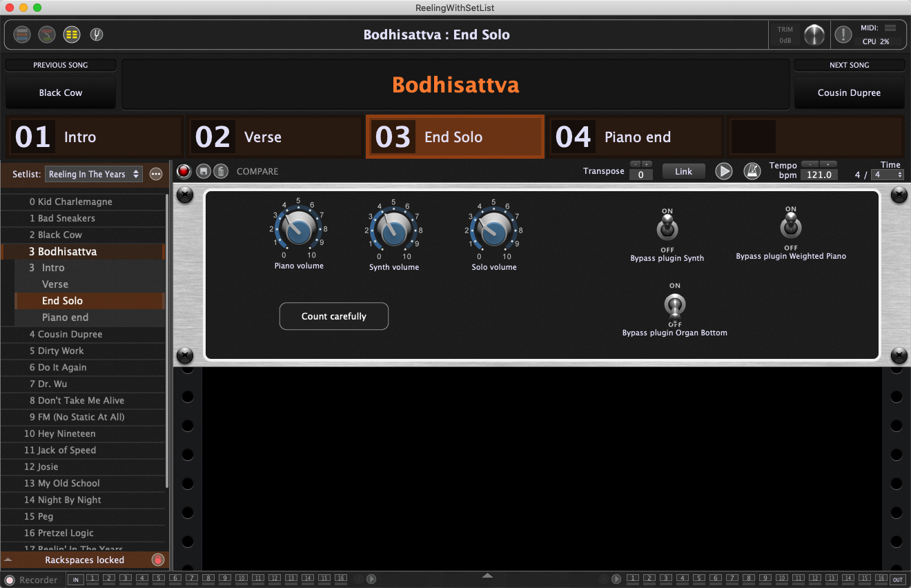911x588 pixels.
Task: Go to next song Cousin Dupree
Action: [x=849, y=92]
